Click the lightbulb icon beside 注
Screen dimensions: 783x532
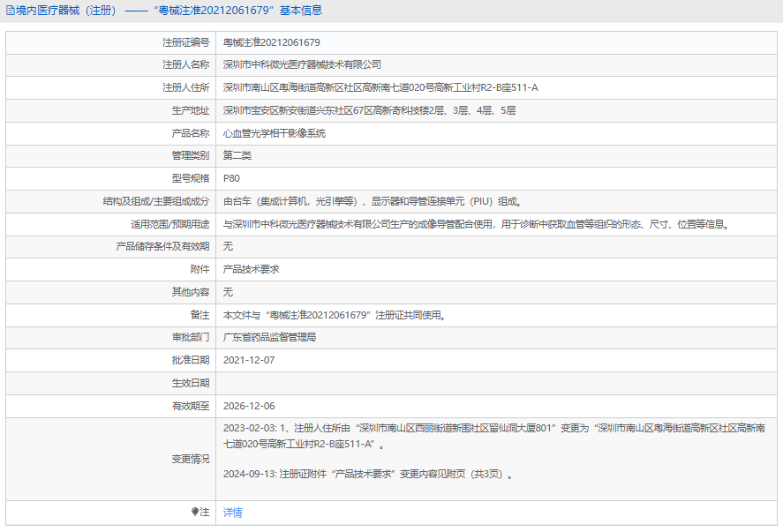195,512
